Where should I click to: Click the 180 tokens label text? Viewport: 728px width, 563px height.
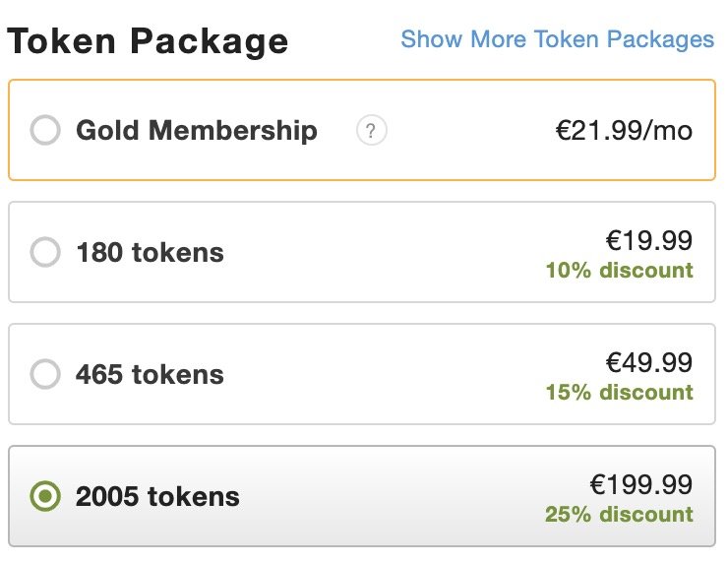point(150,252)
